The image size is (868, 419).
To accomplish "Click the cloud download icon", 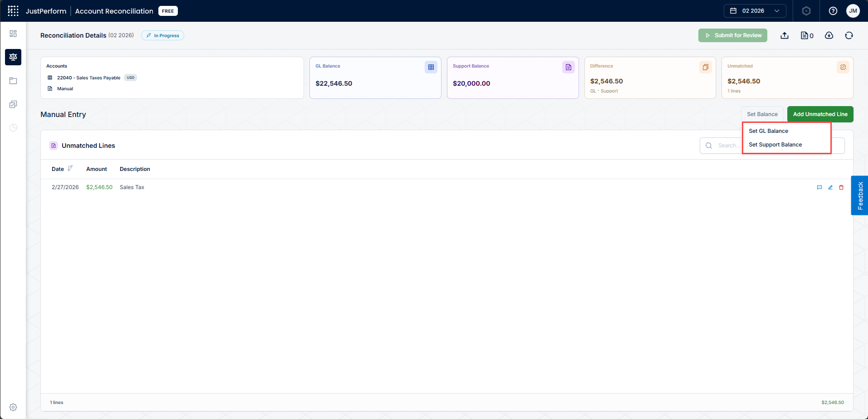I will 829,35.
